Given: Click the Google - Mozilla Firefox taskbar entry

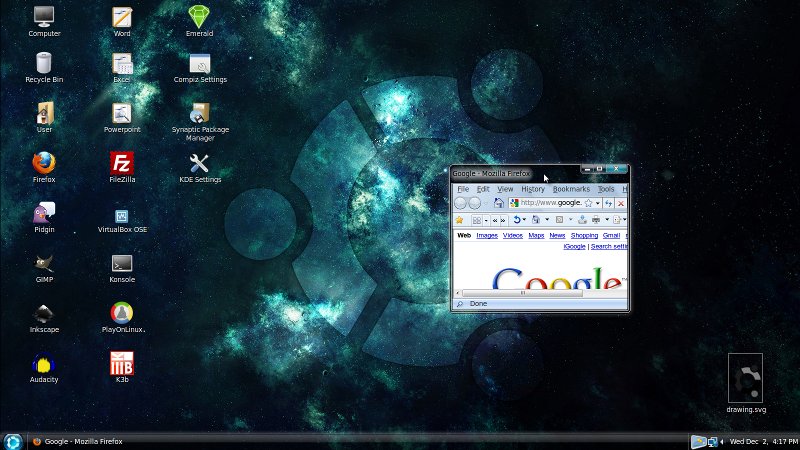Looking at the screenshot, I should [x=78, y=441].
